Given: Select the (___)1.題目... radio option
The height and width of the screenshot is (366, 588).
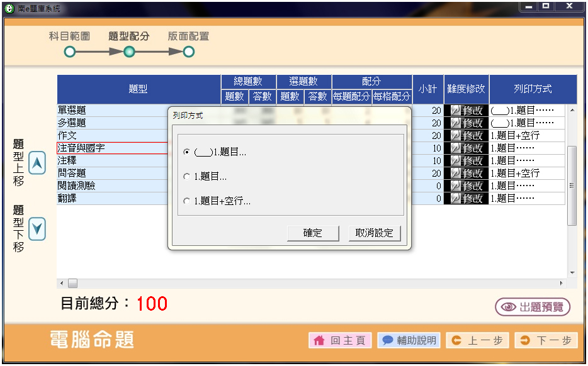Looking at the screenshot, I should point(186,152).
